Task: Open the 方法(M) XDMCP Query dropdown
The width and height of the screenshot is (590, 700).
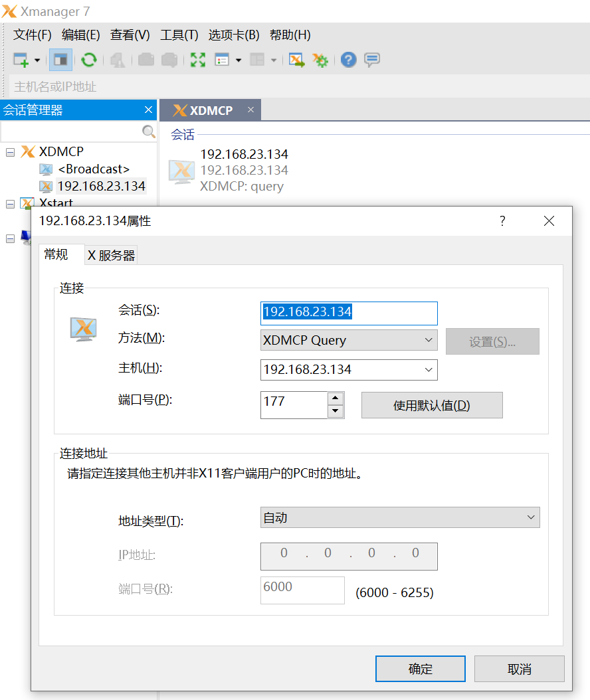Action: pyautogui.click(x=349, y=340)
